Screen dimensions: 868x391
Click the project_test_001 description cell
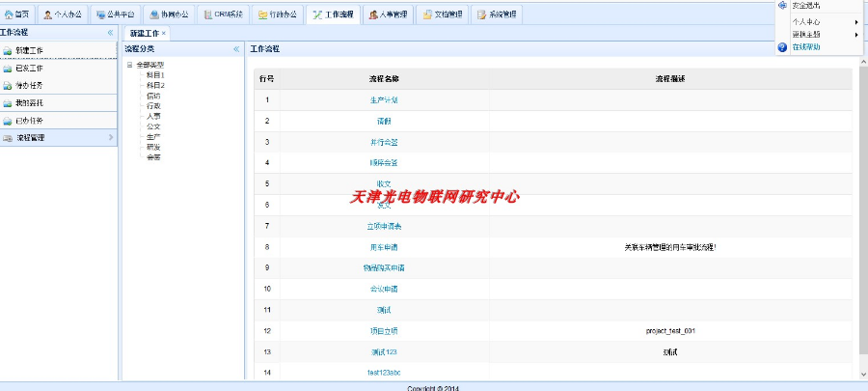pos(670,331)
